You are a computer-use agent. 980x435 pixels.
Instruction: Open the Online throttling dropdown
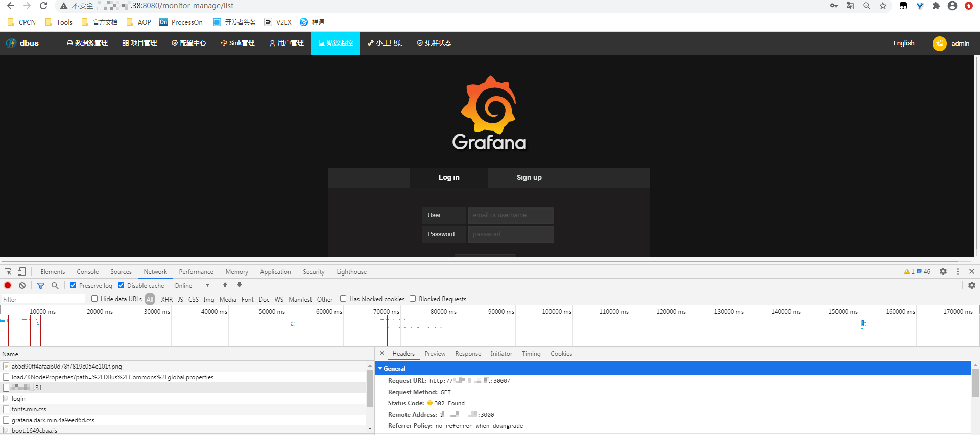click(192, 286)
